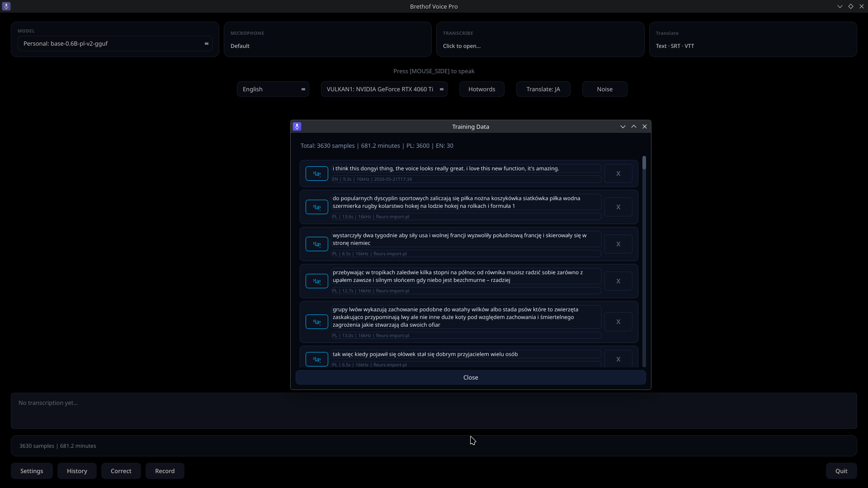Click the Correct button
Viewport: 868px width, 488px height.
click(x=121, y=471)
